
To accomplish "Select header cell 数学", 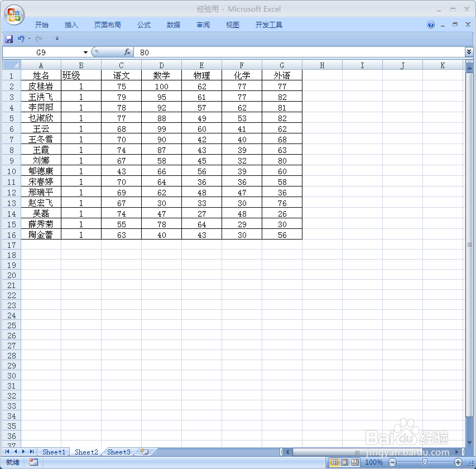I will tap(161, 75).
